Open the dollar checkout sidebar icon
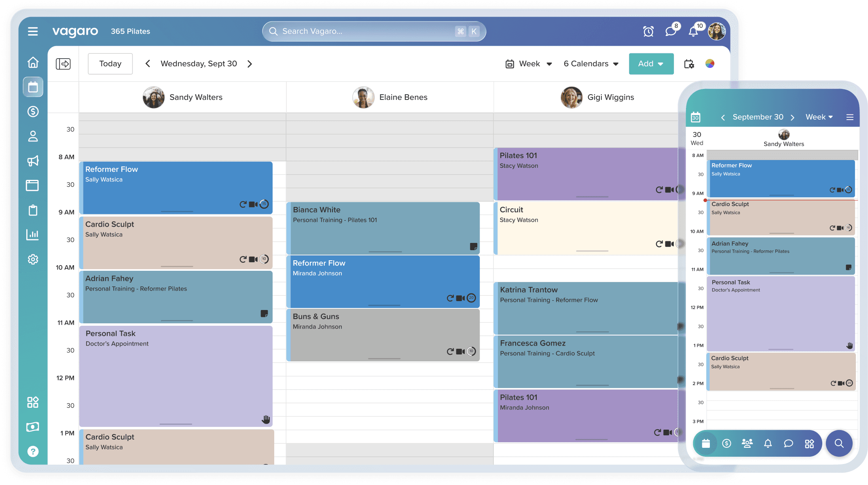The width and height of the screenshot is (868, 485). point(33,111)
